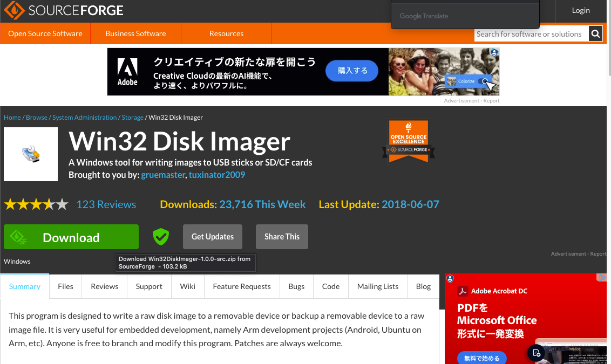Open the Support tab
The width and height of the screenshot is (611, 364).
[x=149, y=286]
